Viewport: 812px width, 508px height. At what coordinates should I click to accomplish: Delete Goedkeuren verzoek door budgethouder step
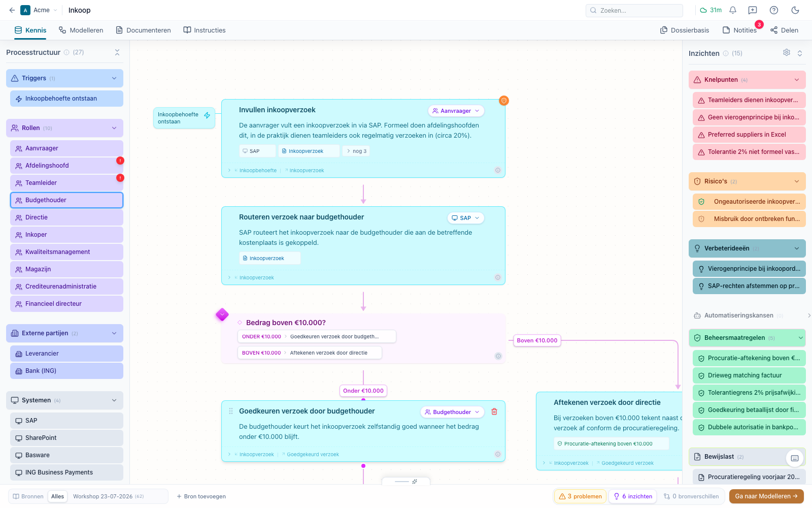[494, 412]
